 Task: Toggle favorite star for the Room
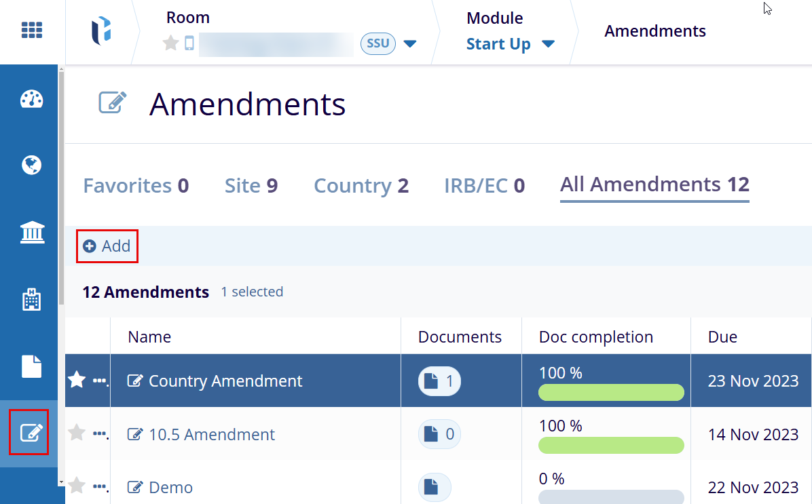[171, 44]
